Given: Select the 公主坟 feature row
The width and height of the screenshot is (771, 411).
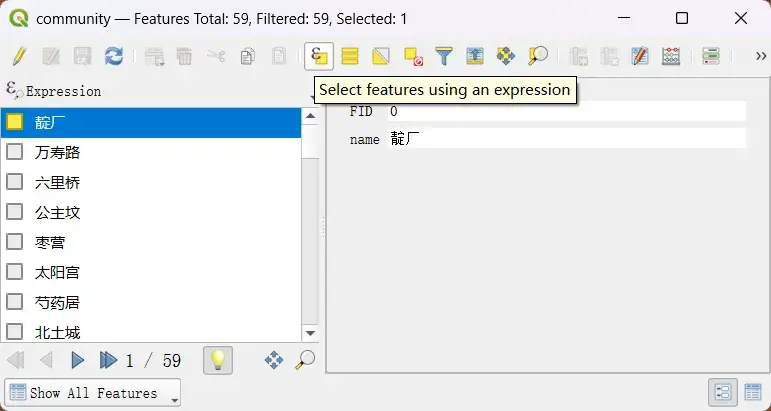Looking at the screenshot, I should coord(151,212).
